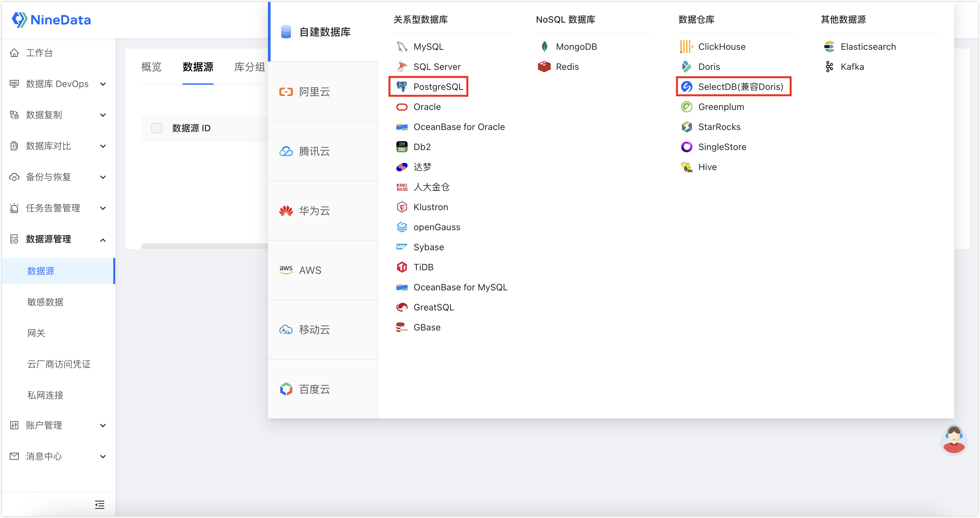
Task: Click the MongoDB leaf icon
Action: (x=544, y=47)
